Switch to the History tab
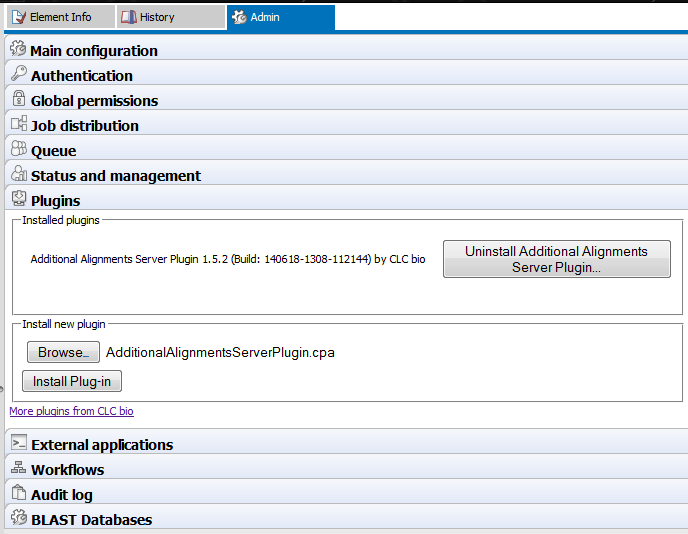This screenshot has height=534, width=688. [x=171, y=17]
